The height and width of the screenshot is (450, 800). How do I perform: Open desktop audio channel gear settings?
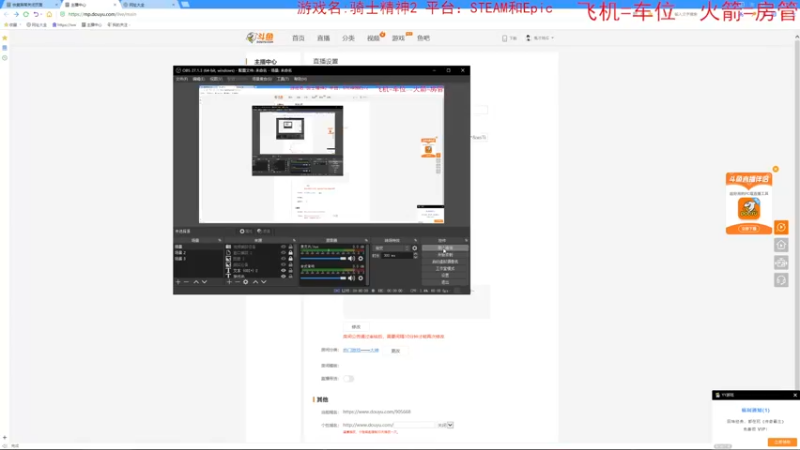pyautogui.click(x=361, y=278)
